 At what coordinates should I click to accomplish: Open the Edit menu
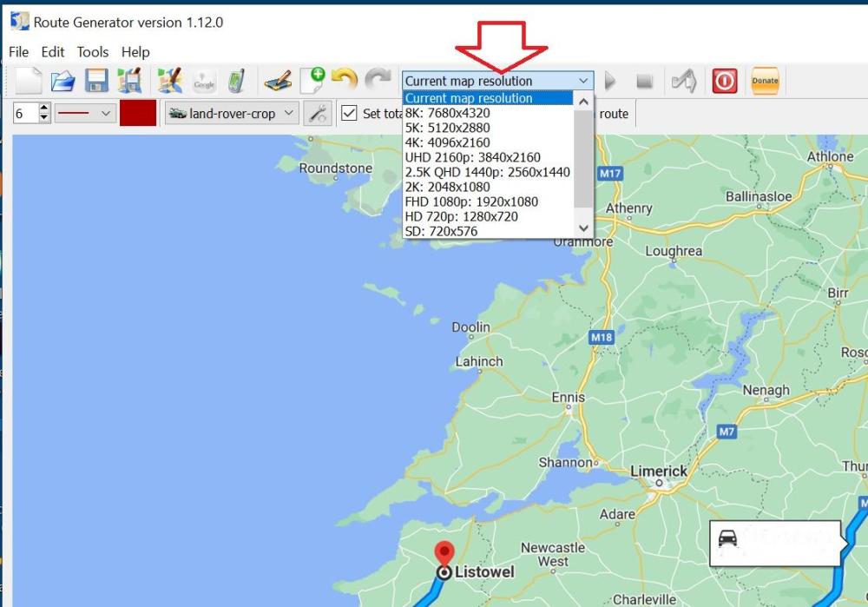[53, 52]
